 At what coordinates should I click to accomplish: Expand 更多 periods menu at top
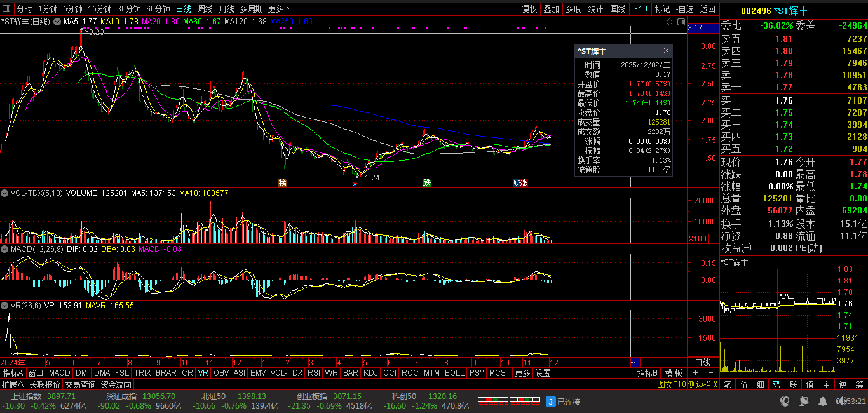click(x=278, y=9)
